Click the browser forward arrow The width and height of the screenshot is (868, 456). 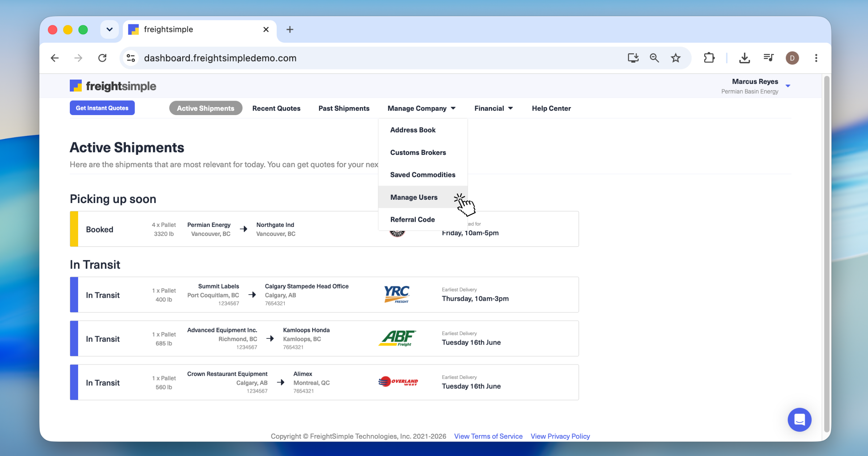78,58
